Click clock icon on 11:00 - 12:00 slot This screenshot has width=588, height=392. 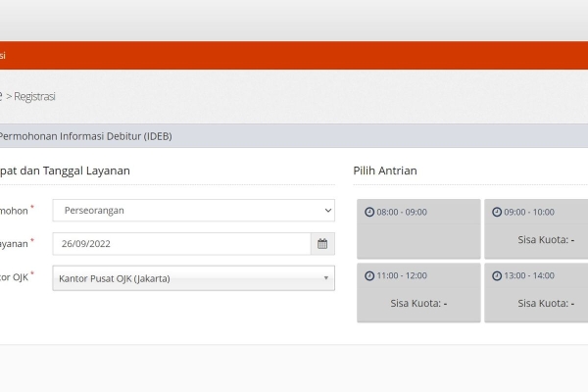tap(369, 275)
